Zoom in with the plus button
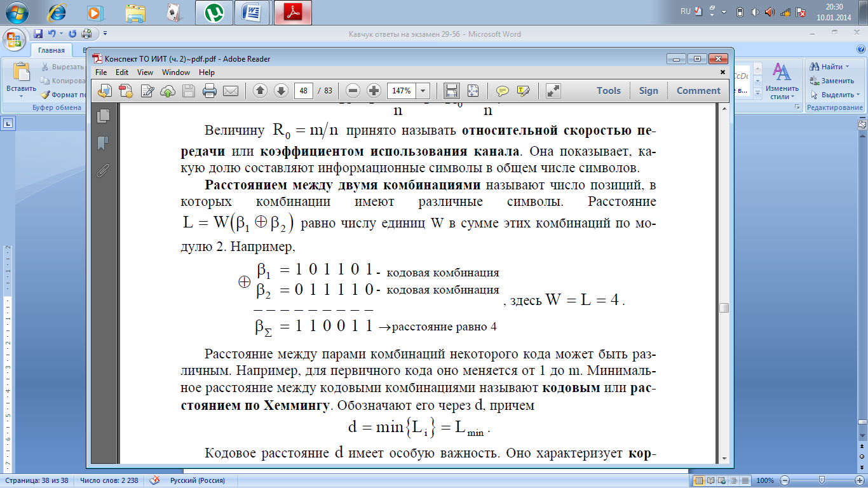This screenshot has height=488, width=868. [374, 91]
